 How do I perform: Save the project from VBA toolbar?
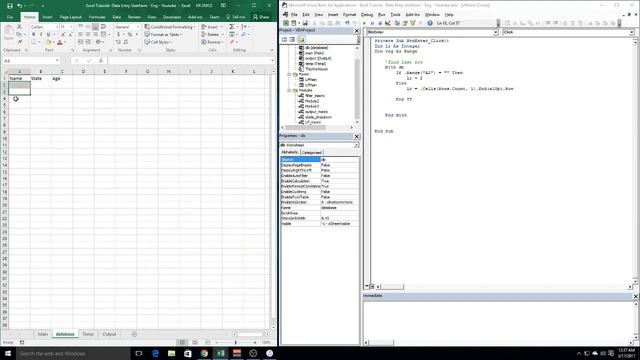(x=305, y=23)
